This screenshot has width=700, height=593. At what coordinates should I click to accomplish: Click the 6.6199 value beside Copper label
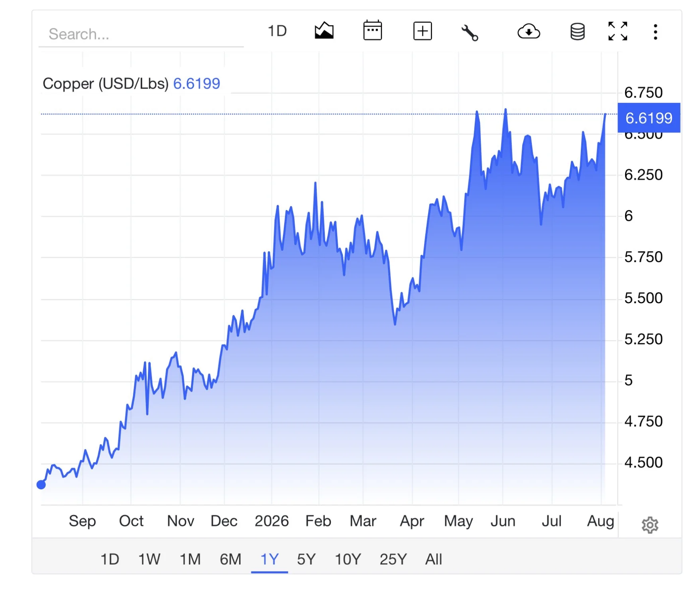pyautogui.click(x=197, y=84)
